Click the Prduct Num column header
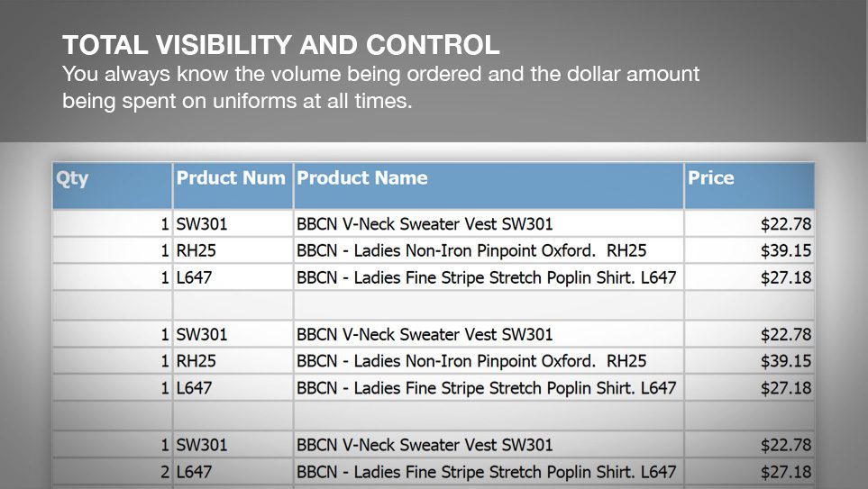The height and width of the screenshot is (489, 868). (233, 186)
